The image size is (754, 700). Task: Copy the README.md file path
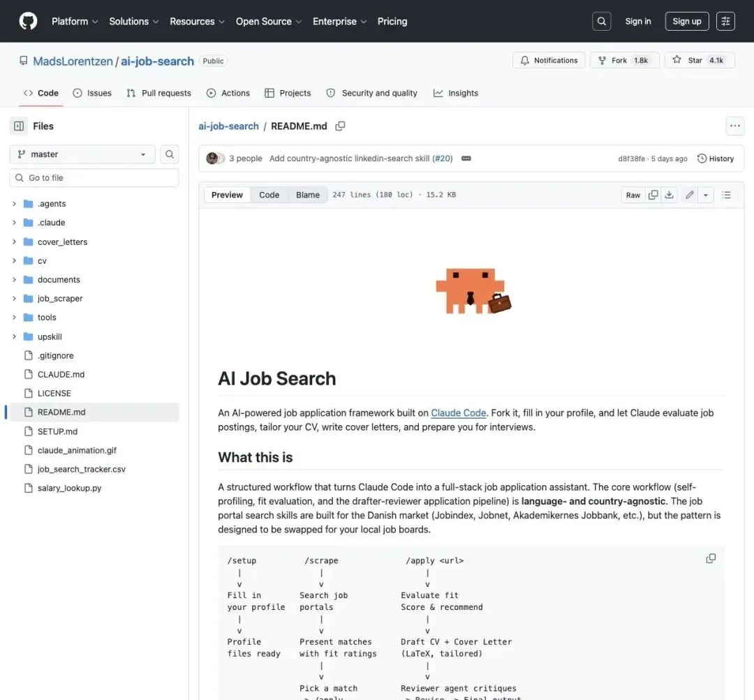(x=340, y=126)
